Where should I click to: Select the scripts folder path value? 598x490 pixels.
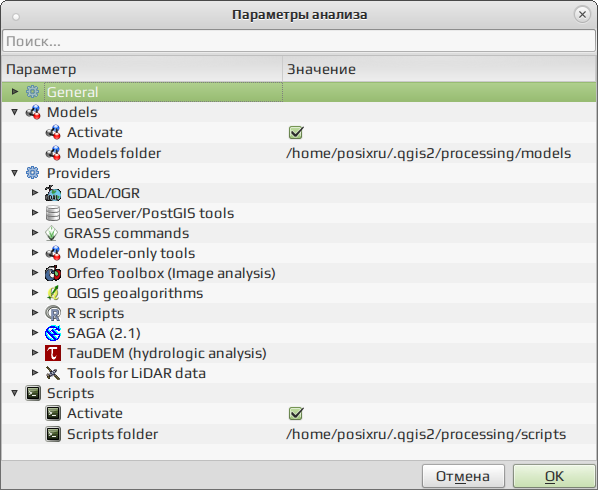click(426, 434)
